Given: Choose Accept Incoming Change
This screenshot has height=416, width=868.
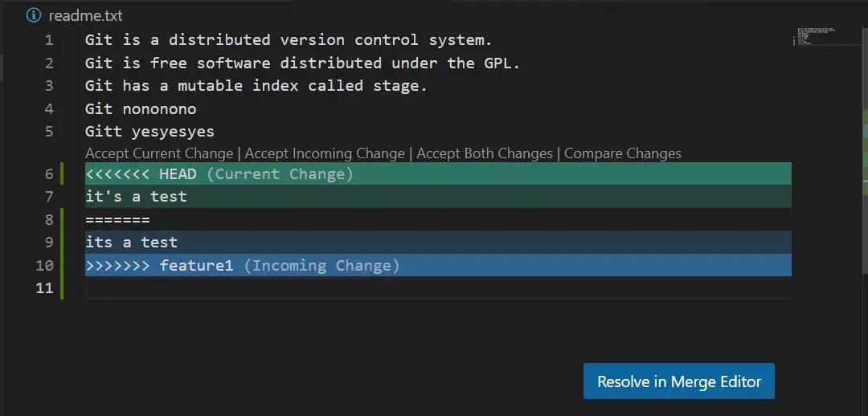Looking at the screenshot, I should [325, 153].
